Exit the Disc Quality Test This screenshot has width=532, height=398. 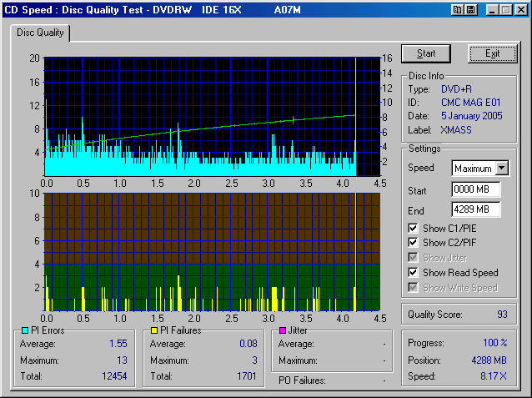492,53
